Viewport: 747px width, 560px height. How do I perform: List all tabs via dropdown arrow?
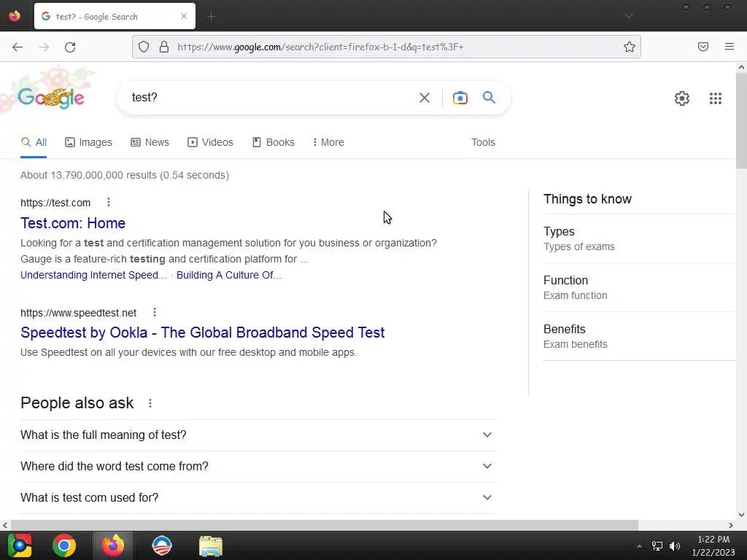[629, 16]
